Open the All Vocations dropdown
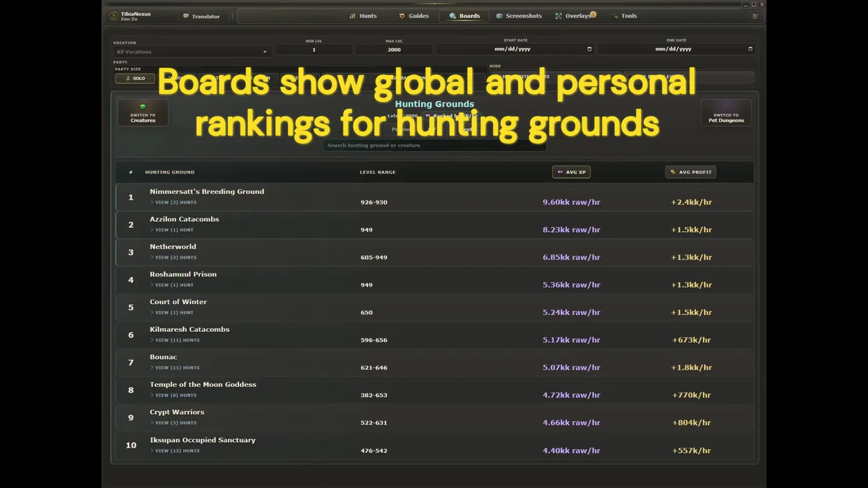 click(x=192, y=52)
